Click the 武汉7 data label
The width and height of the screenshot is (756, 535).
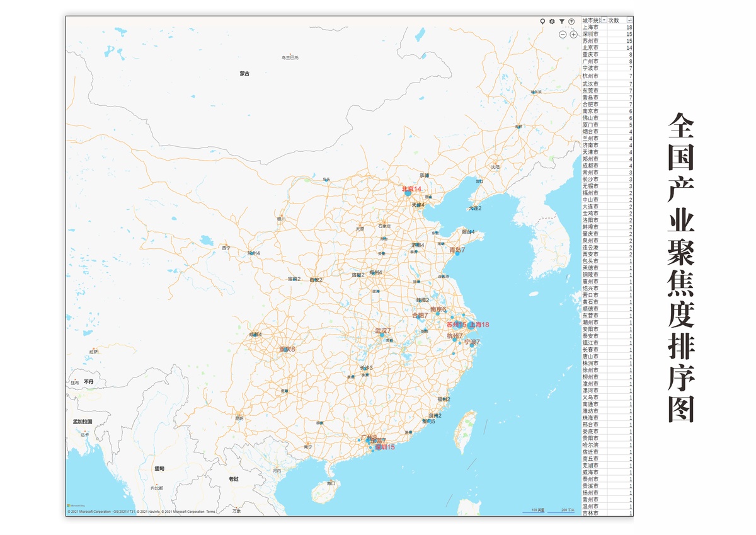coord(383,331)
